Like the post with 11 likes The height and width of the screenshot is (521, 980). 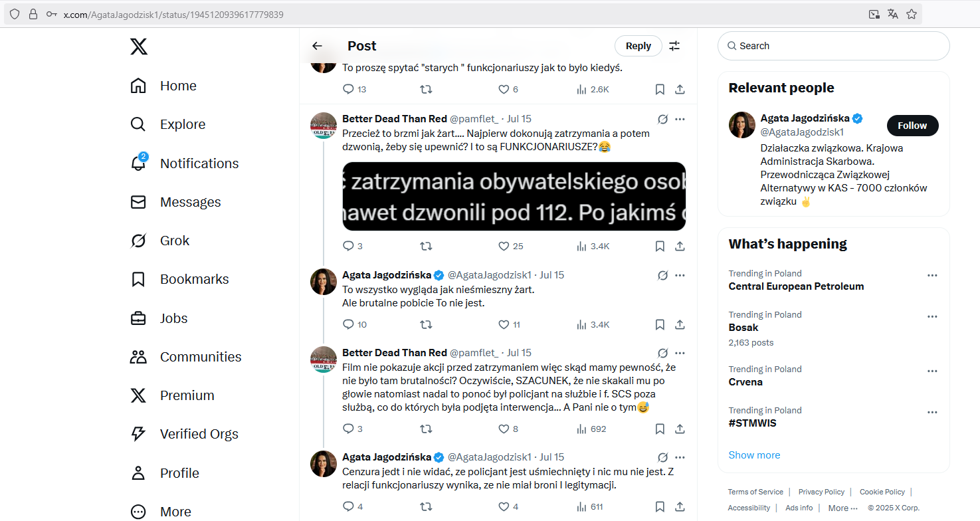(x=509, y=324)
